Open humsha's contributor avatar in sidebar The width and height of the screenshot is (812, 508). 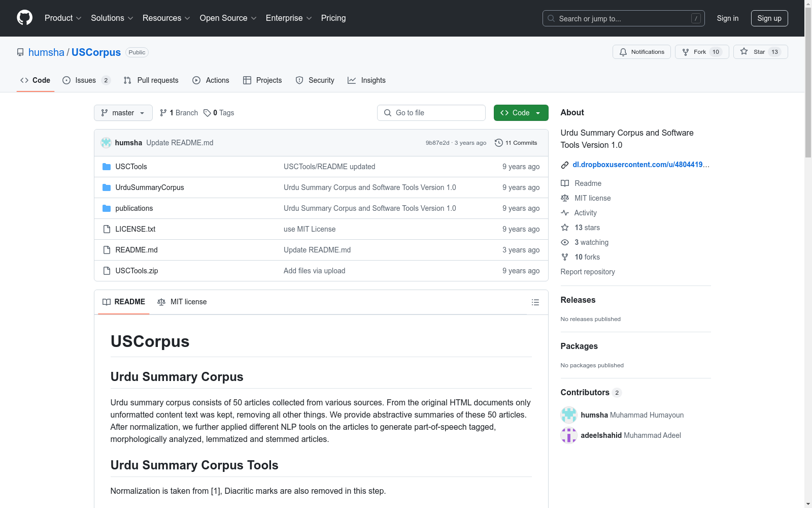[569, 415]
